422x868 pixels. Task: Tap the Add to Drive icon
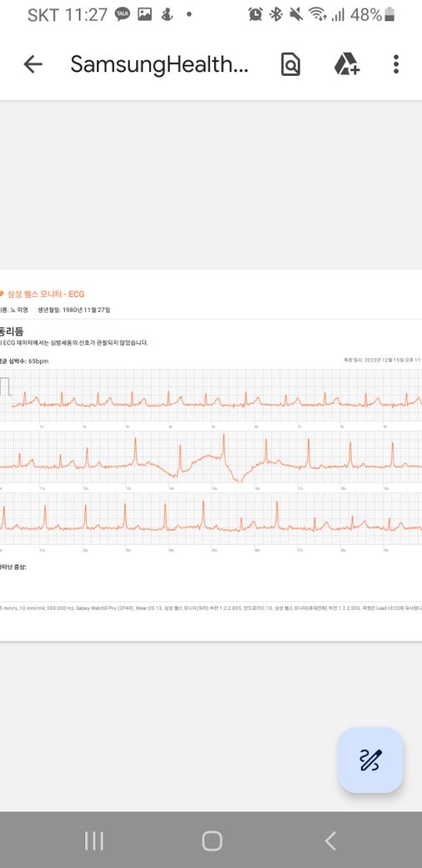[x=347, y=64]
